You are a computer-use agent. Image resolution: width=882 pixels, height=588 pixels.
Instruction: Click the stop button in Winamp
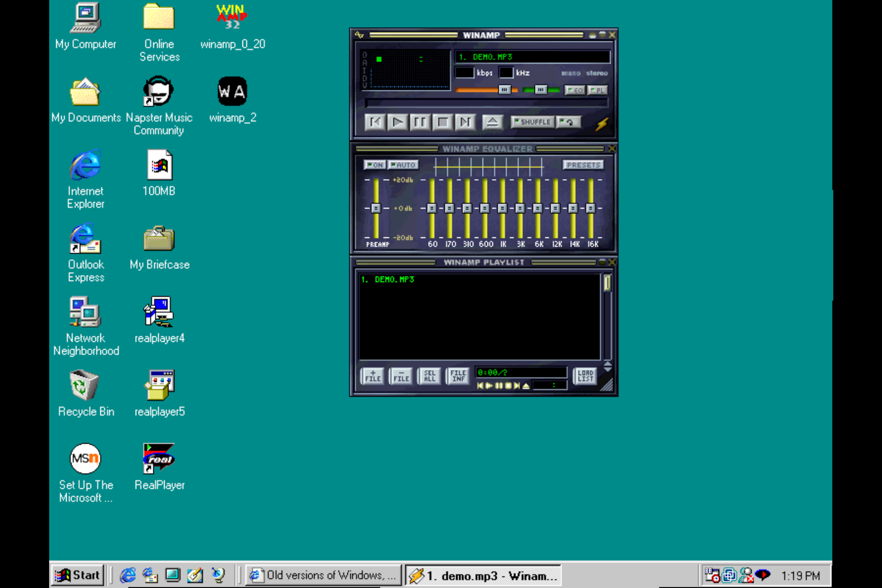coord(443,122)
